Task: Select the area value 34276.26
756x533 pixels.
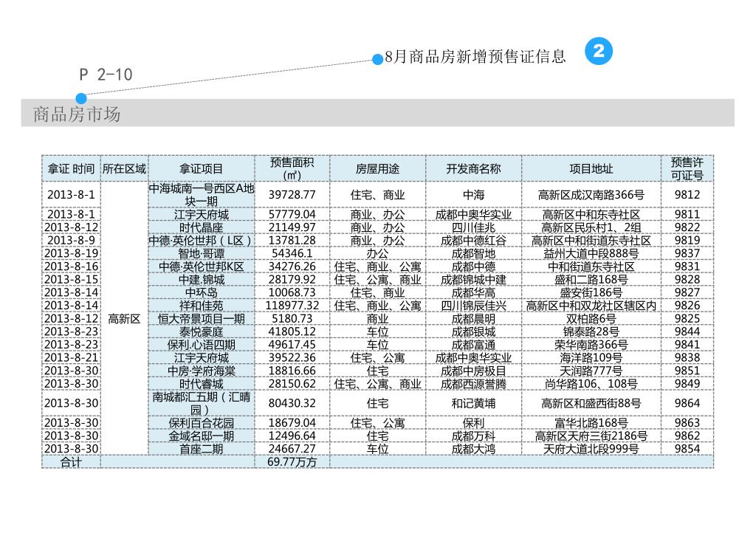Action: [292, 266]
